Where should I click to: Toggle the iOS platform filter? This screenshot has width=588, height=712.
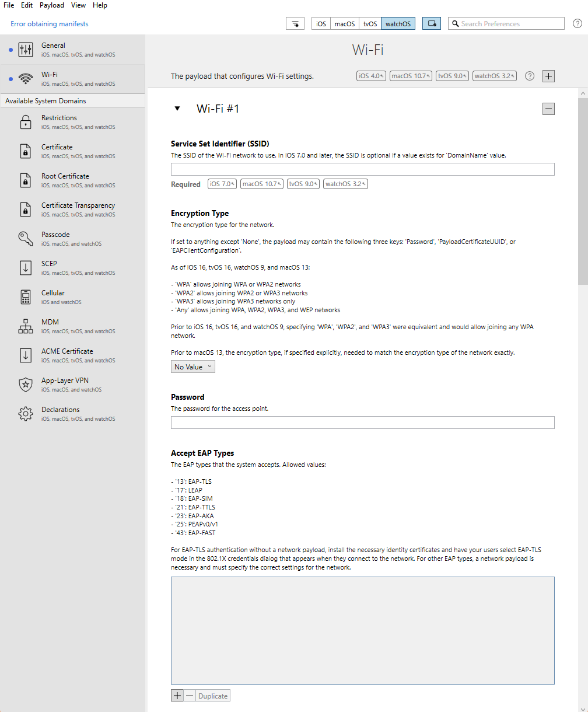click(x=320, y=23)
